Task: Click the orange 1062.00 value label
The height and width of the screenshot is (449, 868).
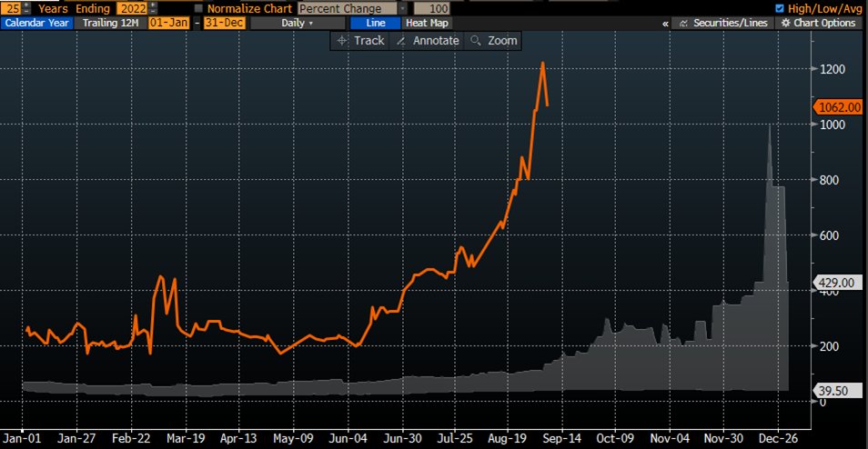Action: [x=837, y=106]
